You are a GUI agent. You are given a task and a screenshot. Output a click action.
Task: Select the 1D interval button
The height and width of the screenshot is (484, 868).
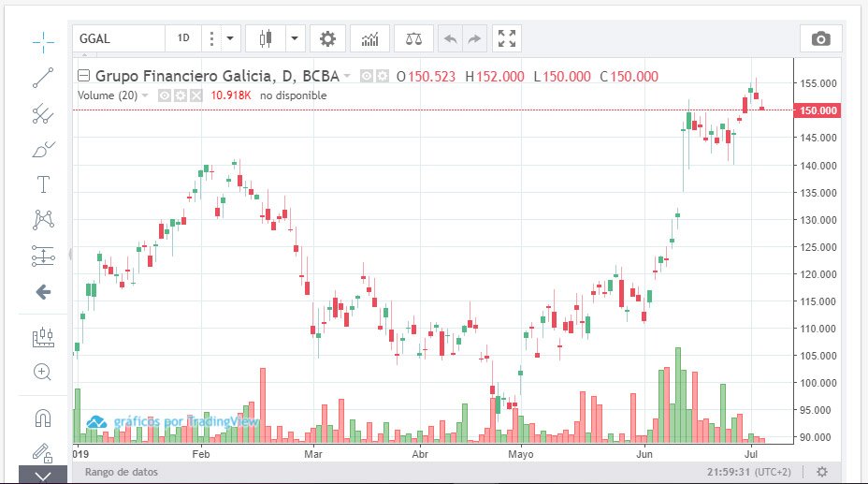coord(183,38)
